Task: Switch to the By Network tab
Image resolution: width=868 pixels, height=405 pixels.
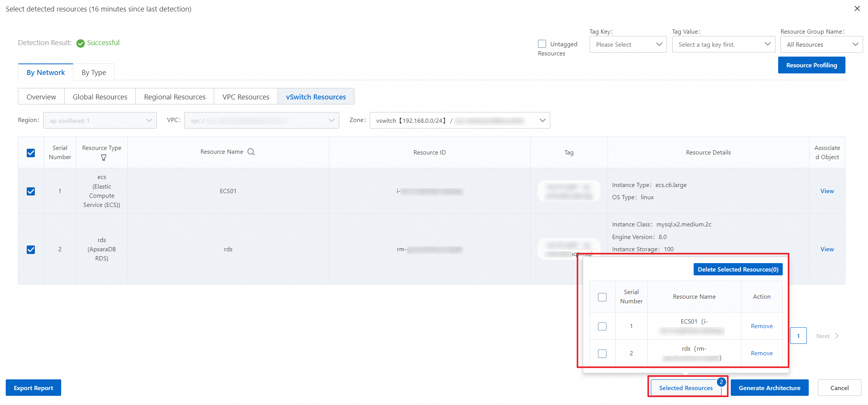Action: pos(46,72)
